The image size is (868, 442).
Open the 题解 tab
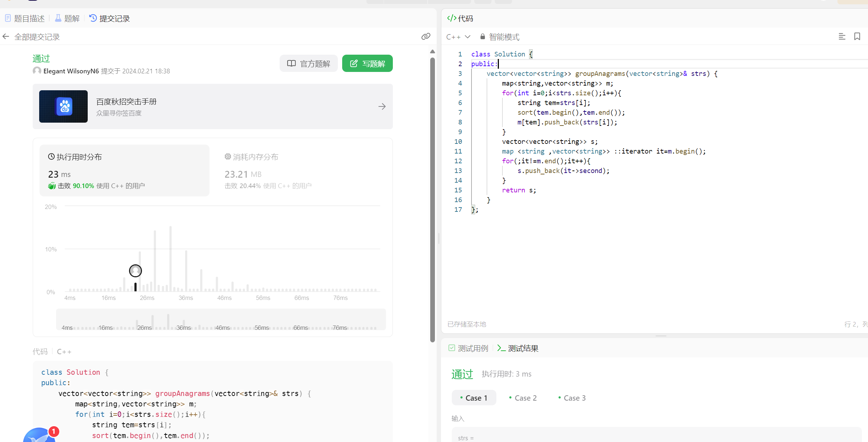click(x=67, y=18)
